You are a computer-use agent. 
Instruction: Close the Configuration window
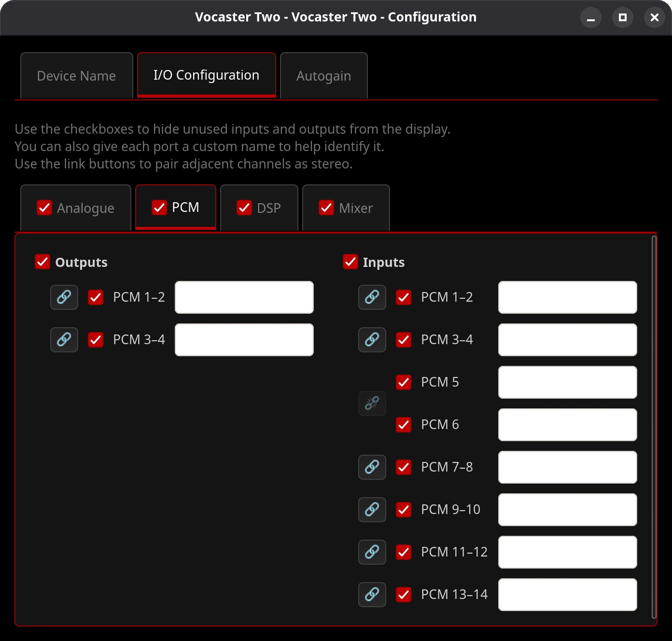[x=655, y=17]
